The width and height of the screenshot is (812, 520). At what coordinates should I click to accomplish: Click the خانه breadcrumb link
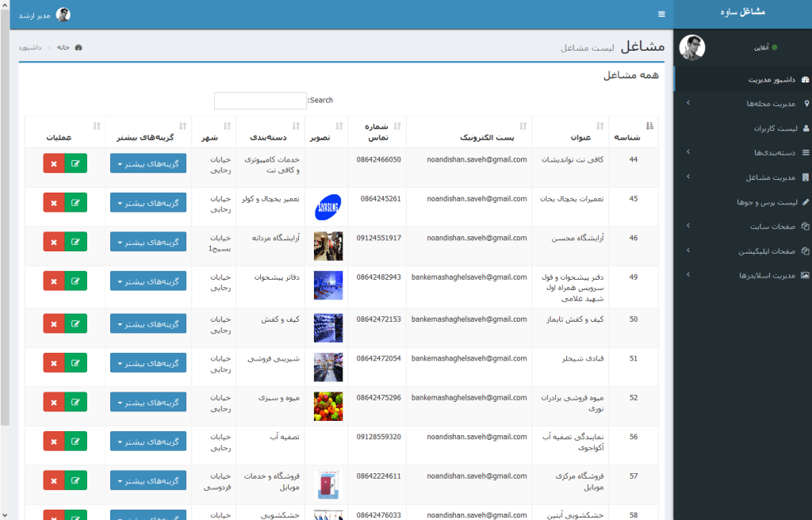pyautogui.click(x=63, y=47)
